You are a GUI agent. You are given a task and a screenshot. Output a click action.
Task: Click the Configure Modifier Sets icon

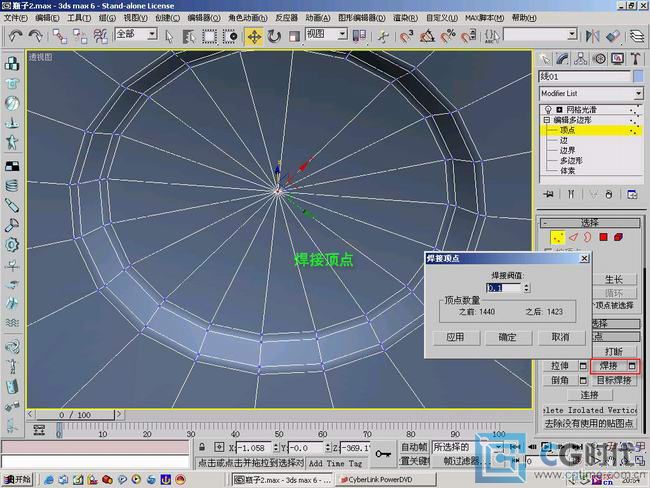click(x=632, y=194)
